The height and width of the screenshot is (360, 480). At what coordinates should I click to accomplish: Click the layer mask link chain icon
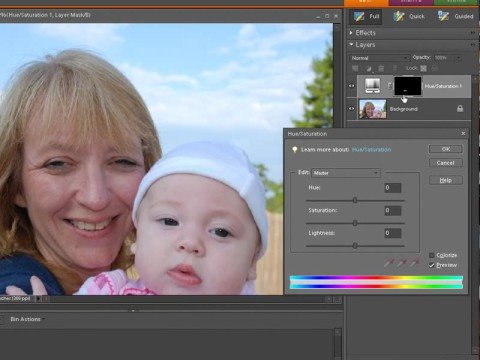(x=389, y=86)
